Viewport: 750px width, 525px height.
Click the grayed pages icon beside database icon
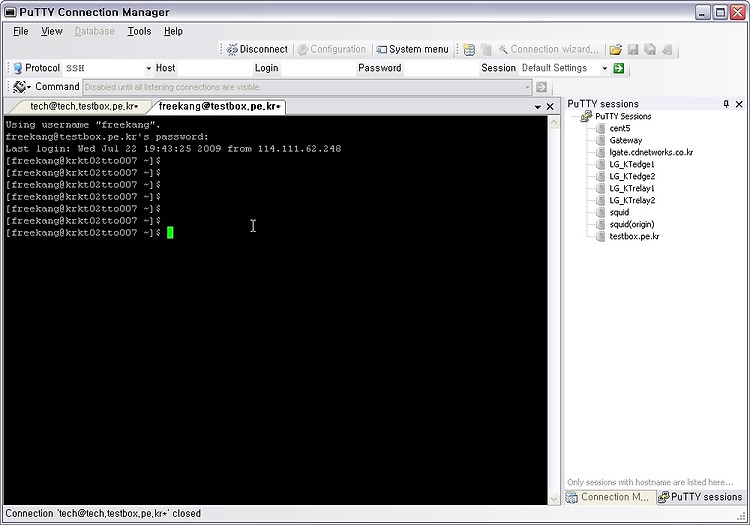[x=486, y=49]
